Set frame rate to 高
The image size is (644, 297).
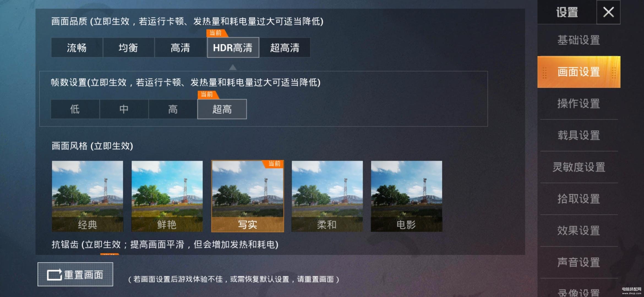tap(173, 109)
